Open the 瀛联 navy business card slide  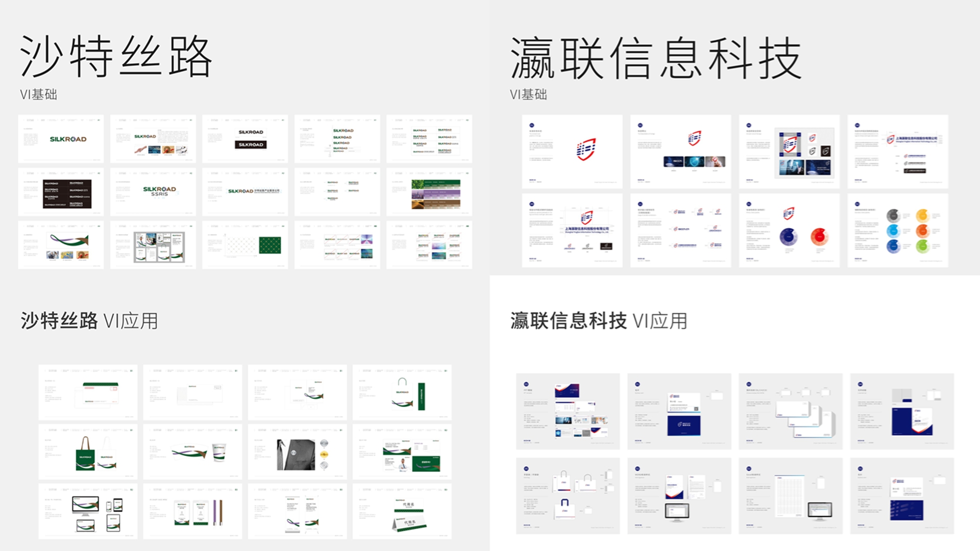679,411
